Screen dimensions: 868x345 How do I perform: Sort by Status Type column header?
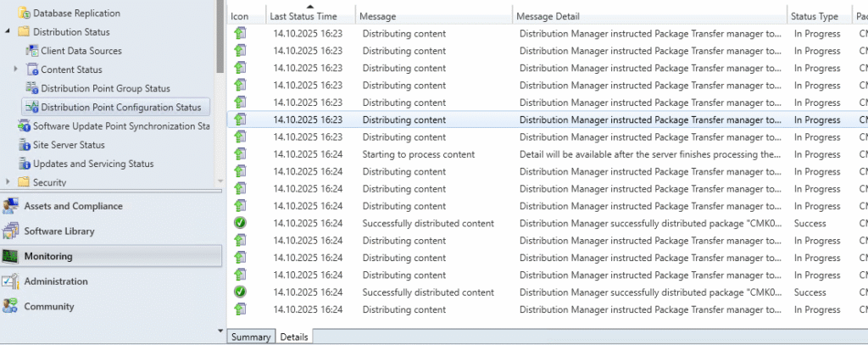click(814, 16)
